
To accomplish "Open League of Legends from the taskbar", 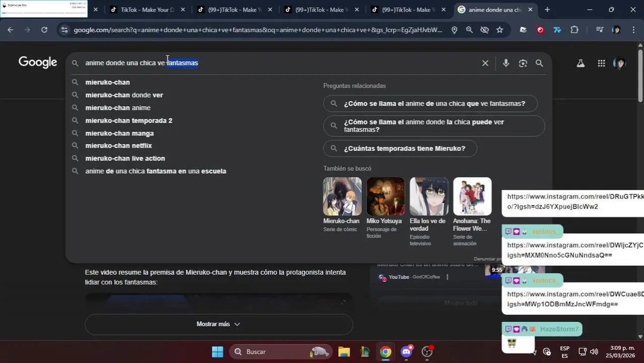I will (364, 351).
